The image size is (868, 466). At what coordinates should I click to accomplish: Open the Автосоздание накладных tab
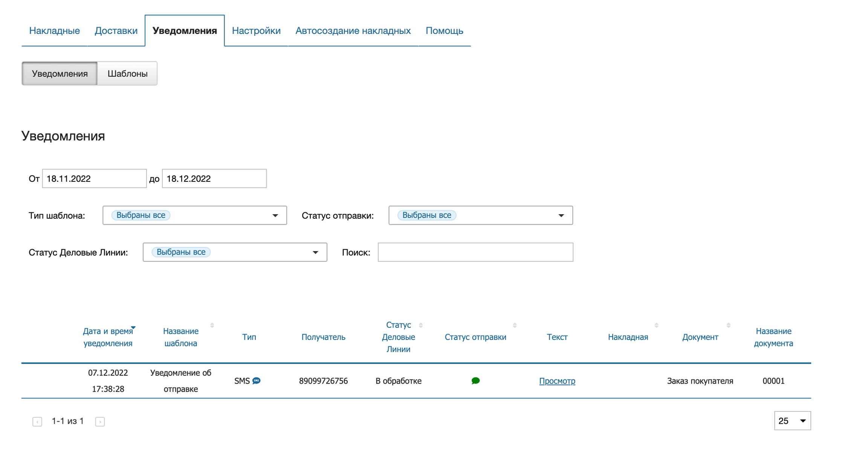[353, 30]
